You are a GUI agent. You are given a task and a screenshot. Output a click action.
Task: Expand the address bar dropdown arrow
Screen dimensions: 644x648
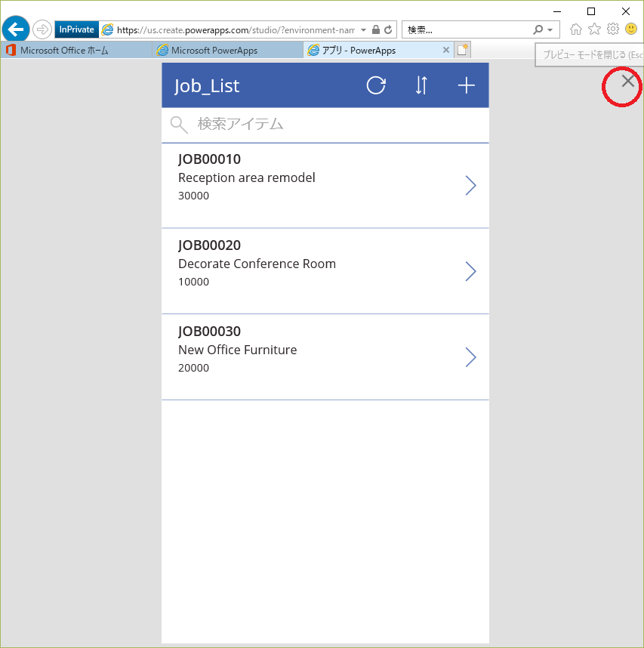point(363,29)
